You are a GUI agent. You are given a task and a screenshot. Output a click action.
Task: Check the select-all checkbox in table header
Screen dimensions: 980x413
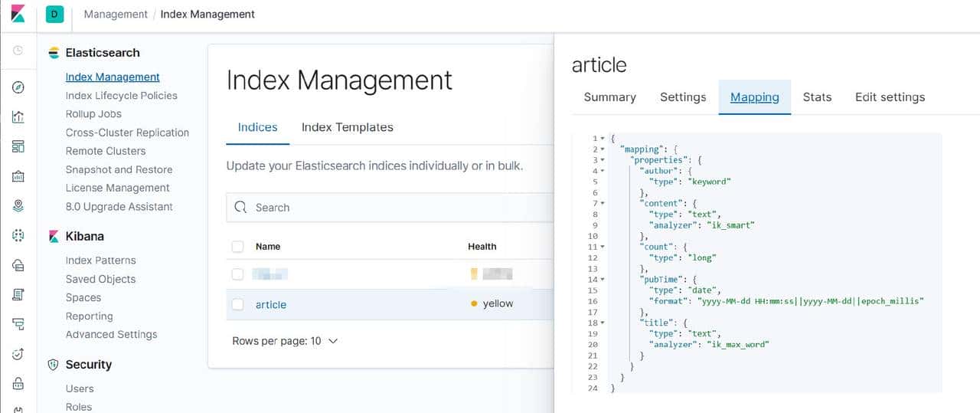(237, 247)
